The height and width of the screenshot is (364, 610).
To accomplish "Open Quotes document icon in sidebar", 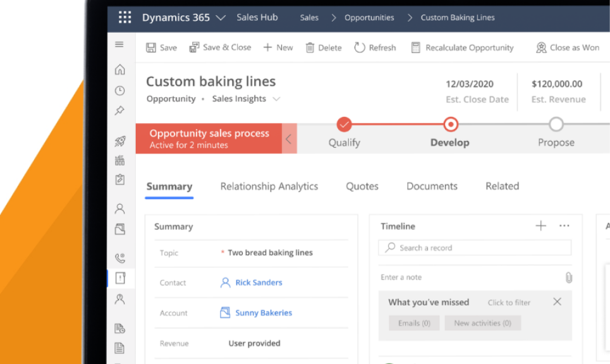I will (120, 329).
